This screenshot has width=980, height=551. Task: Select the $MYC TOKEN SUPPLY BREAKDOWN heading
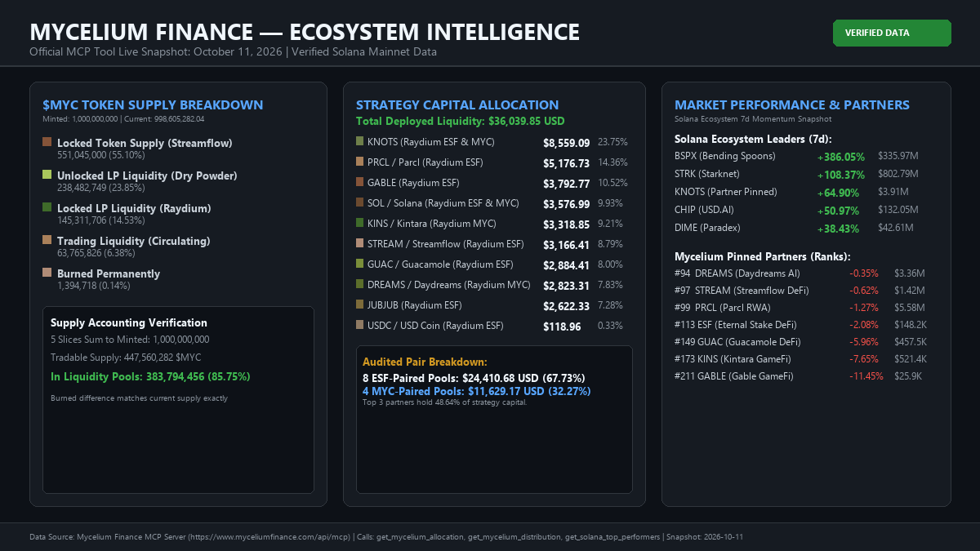pyautogui.click(x=153, y=105)
